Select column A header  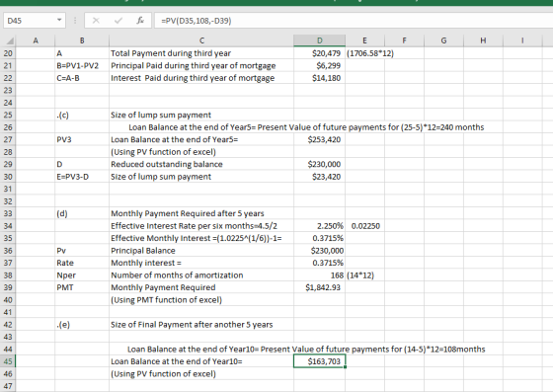[x=36, y=40]
